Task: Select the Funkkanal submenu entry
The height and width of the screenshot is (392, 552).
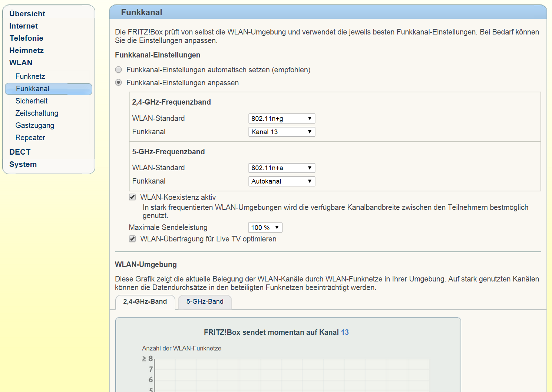Action: pos(49,89)
